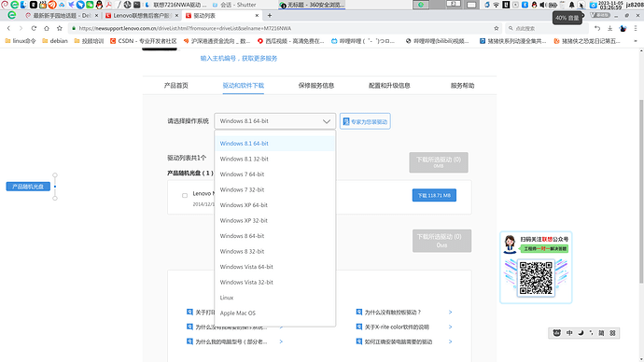Open Debian swirl launcher in panel

[5, 5]
